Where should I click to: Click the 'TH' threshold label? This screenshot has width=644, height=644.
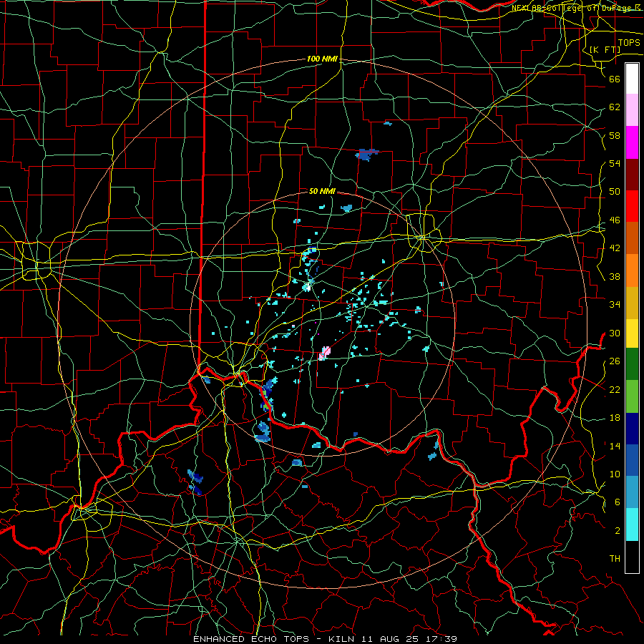click(x=615, y=559)
